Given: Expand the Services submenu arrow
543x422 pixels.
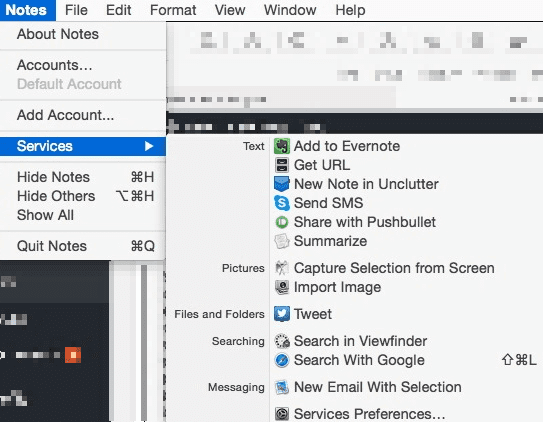Looking at the screenshot, I should coord(149,146).
